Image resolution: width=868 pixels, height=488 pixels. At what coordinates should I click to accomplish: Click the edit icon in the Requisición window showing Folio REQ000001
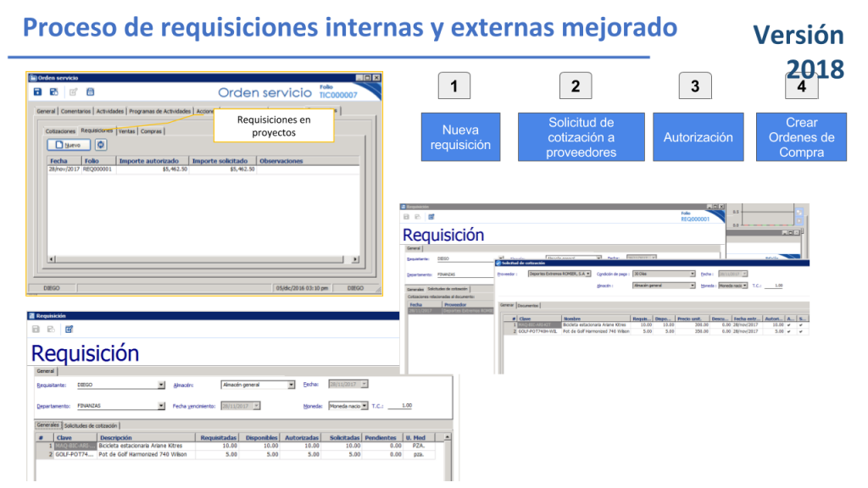pos(431,217)
